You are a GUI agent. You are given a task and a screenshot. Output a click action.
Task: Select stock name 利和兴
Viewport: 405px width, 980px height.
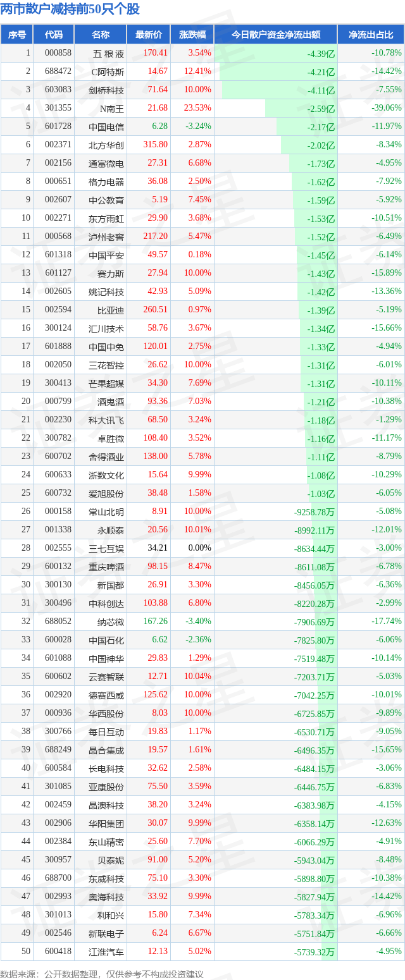click(x=111, y=915)
